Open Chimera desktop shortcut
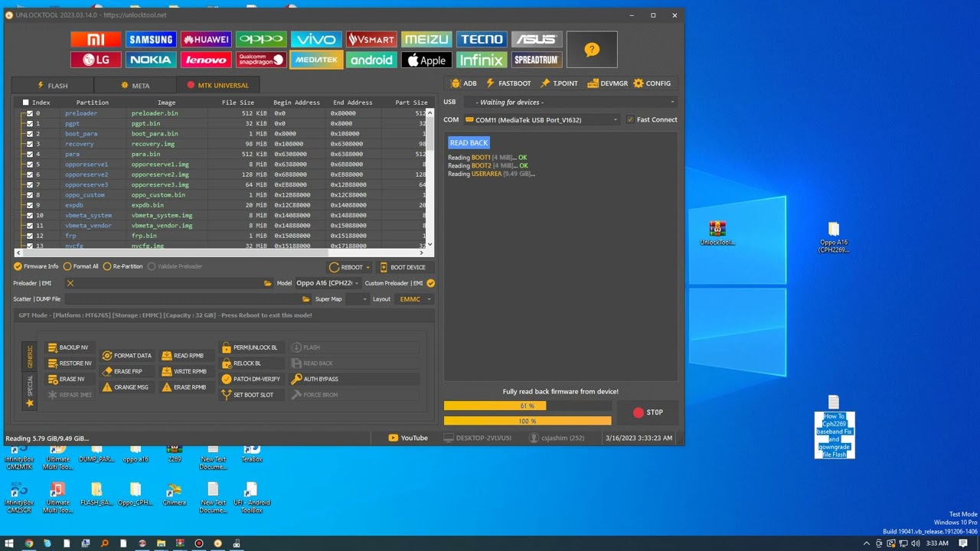Viewport: 980px width, 551px height. (175, 494)
